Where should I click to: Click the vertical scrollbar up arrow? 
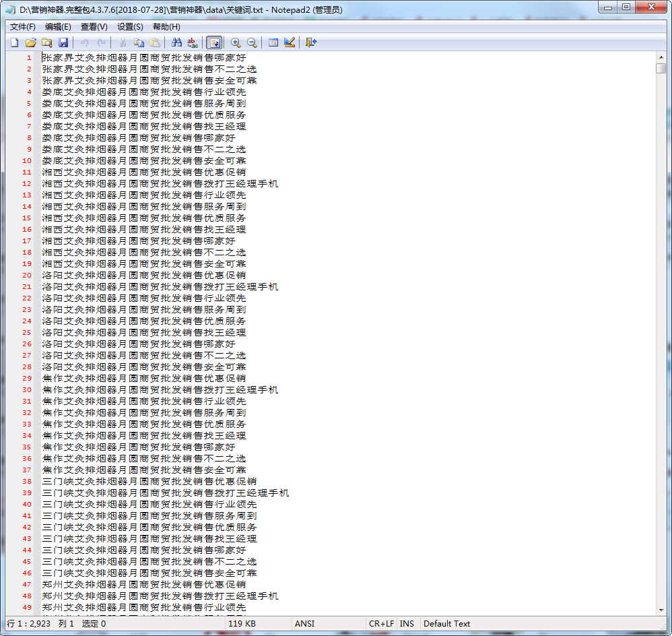tap(661, 57)
